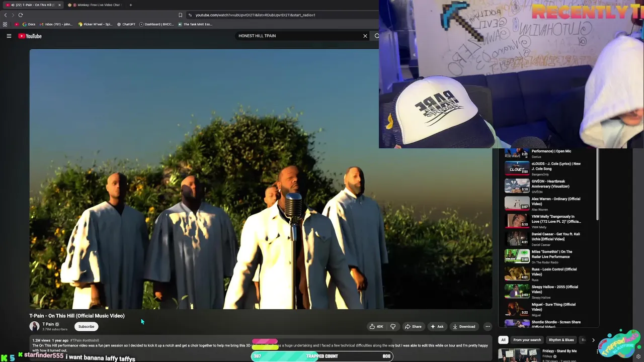Select the Rhythm & Blues chip
This screenshot has height=362, width=644.
point(561,340)
